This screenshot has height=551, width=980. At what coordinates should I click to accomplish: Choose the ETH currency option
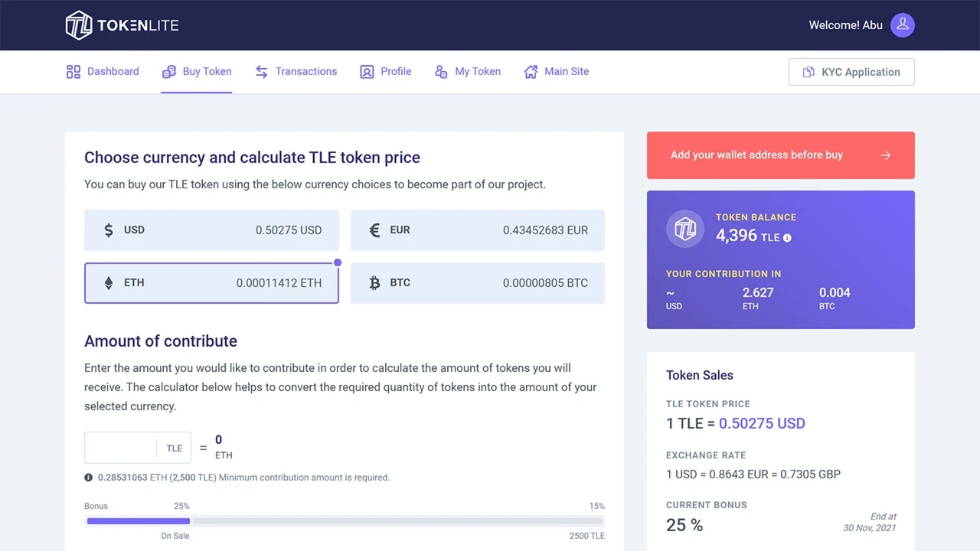pyautogui.click(x=211, y=283)
